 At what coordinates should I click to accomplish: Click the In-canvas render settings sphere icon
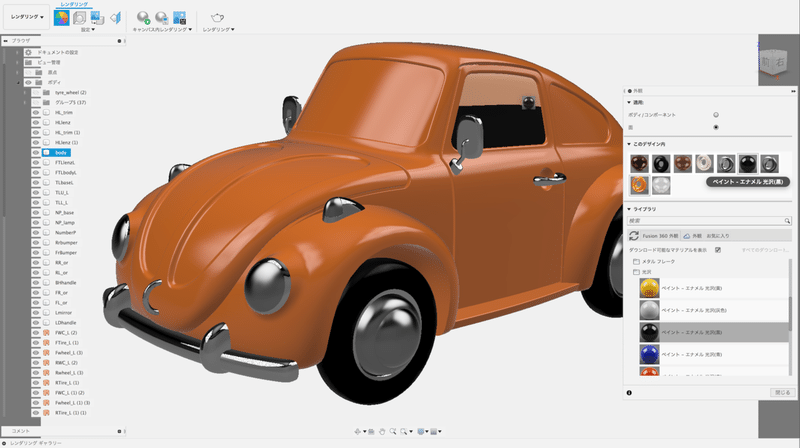(x=162, y=18)
